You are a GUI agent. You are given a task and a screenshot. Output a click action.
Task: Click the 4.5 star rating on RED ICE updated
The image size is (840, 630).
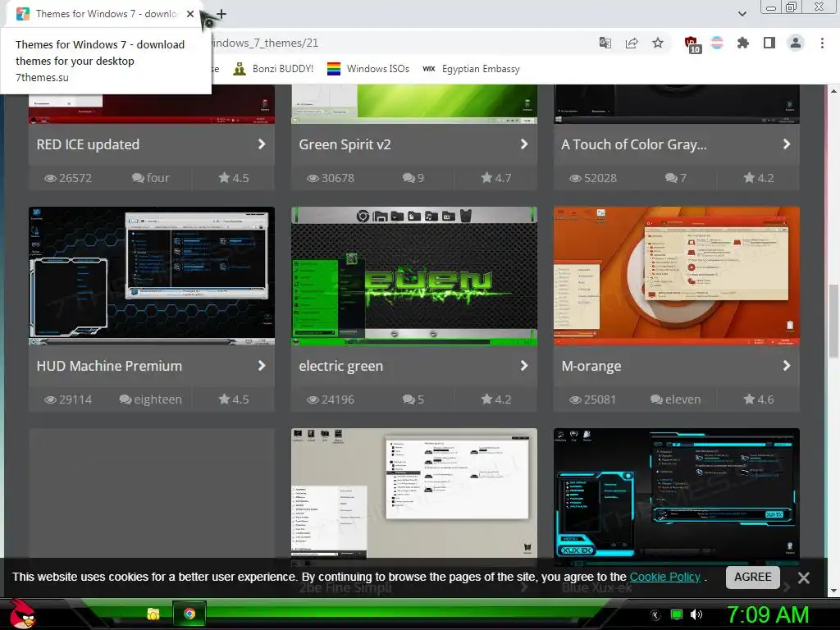pos(234,178)
